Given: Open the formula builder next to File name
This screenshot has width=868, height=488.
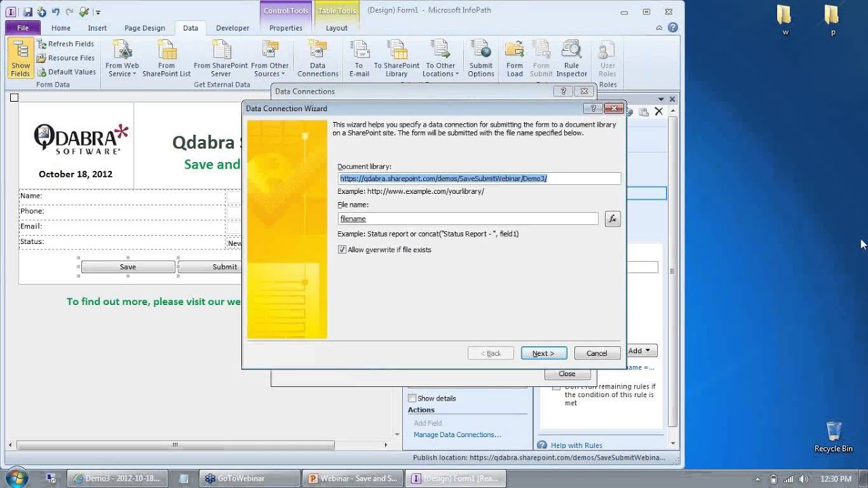Looking at the screenshot, I should tap(612, 218).
